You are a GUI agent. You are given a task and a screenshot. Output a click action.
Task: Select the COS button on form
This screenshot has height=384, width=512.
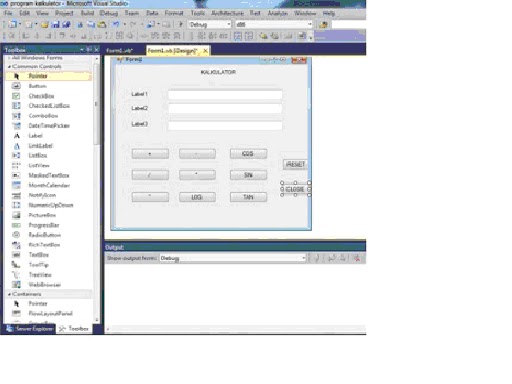point(248,154)
